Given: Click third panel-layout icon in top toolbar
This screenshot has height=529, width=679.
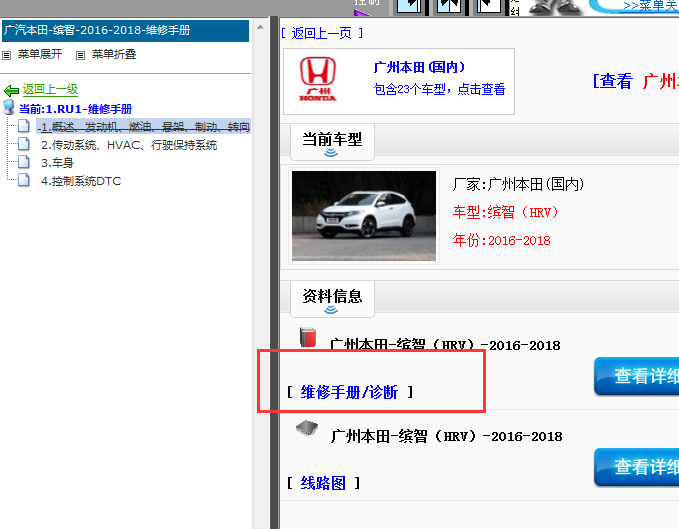Looking at the screenshot, I should point(488,6).
